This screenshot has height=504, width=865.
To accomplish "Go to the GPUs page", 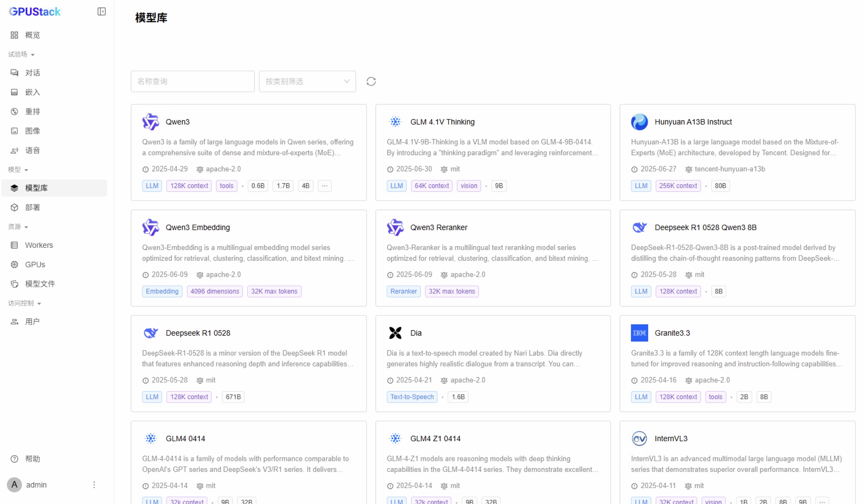I will 35,264.
